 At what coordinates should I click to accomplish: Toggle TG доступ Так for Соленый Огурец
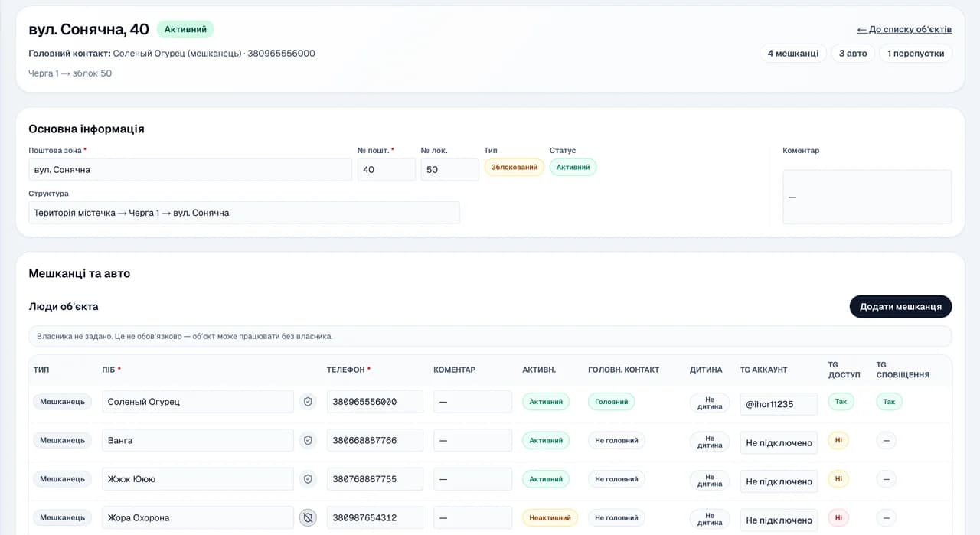click(x=841, y=401)
